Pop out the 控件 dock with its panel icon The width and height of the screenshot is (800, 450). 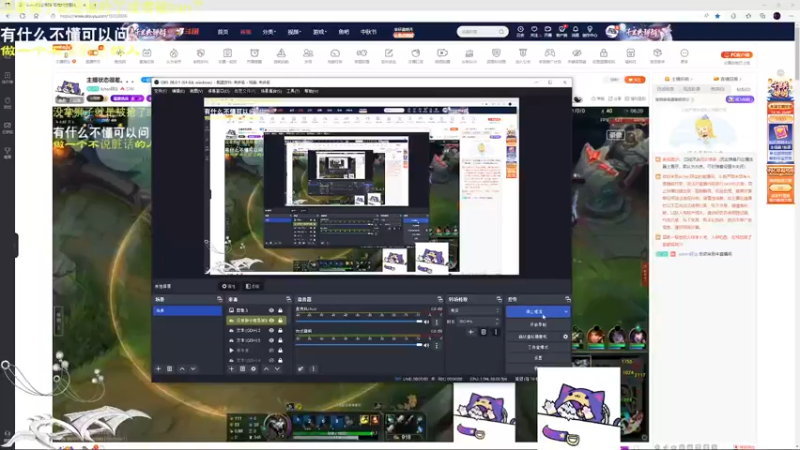[x=567, y=299]
